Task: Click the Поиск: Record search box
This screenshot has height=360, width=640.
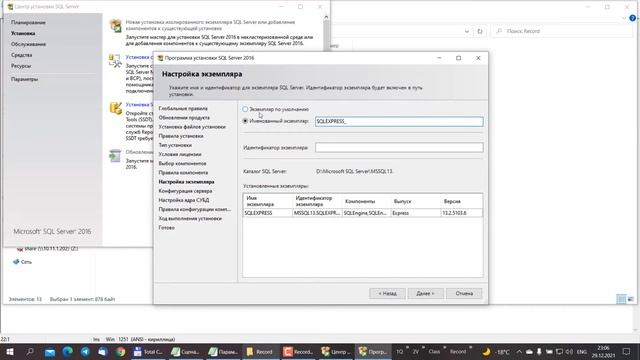Action: pyautogui.click(x=561, y=31)
